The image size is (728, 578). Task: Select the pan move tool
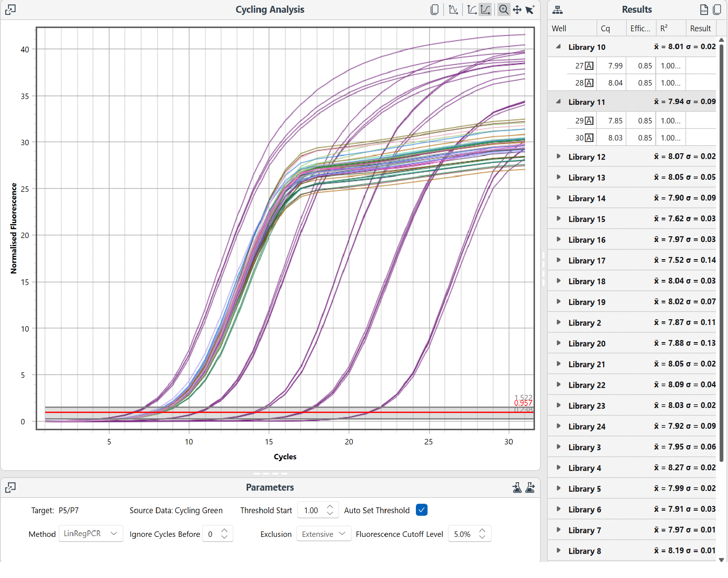click(517, 9)
